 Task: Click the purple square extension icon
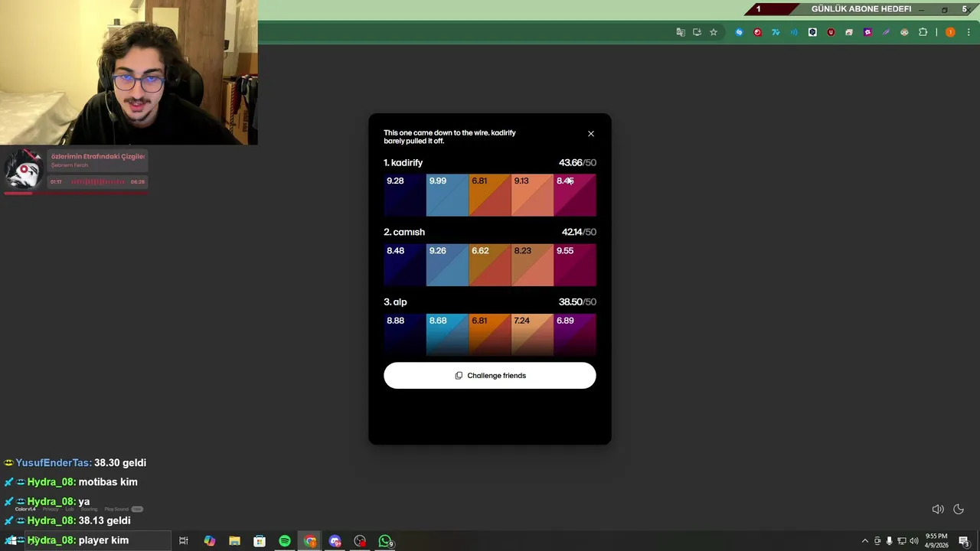(867, 32)
